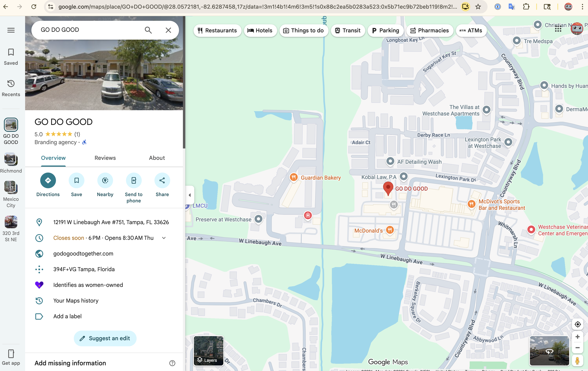Select AF Detailing Wash marker
The image size is (588, 371).
click(390, 161)
